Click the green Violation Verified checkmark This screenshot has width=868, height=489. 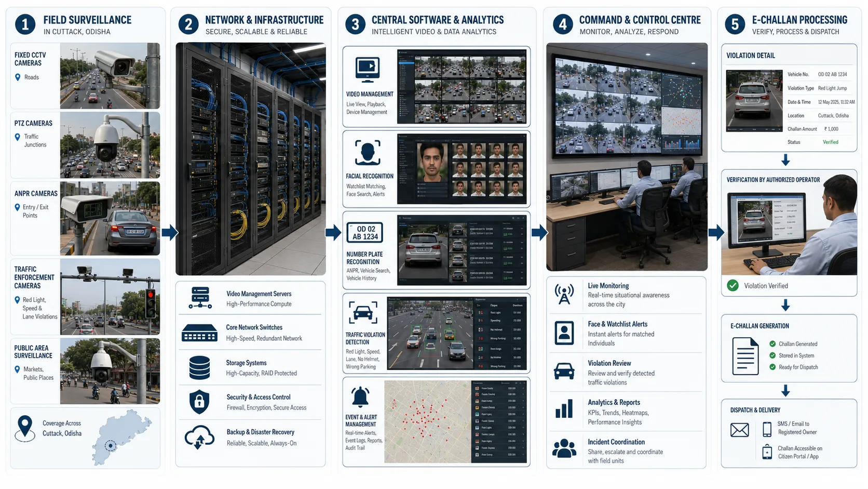click(733, 285)
